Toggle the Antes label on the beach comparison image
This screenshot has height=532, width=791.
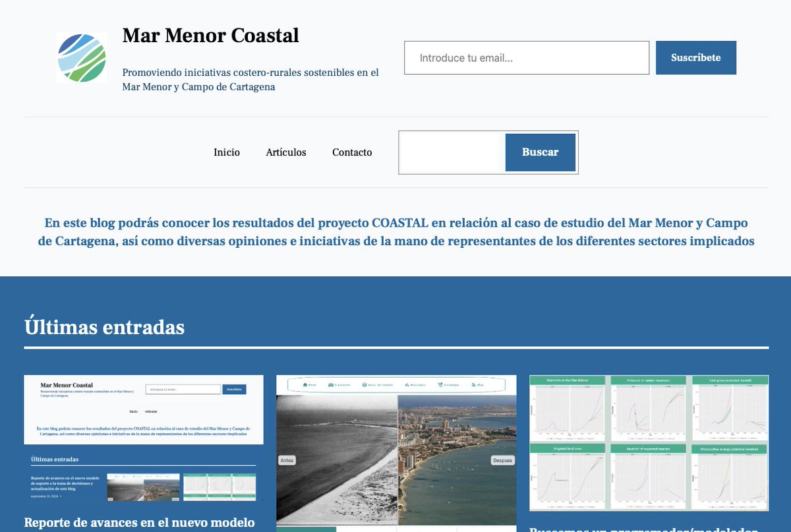coord(287,460)
